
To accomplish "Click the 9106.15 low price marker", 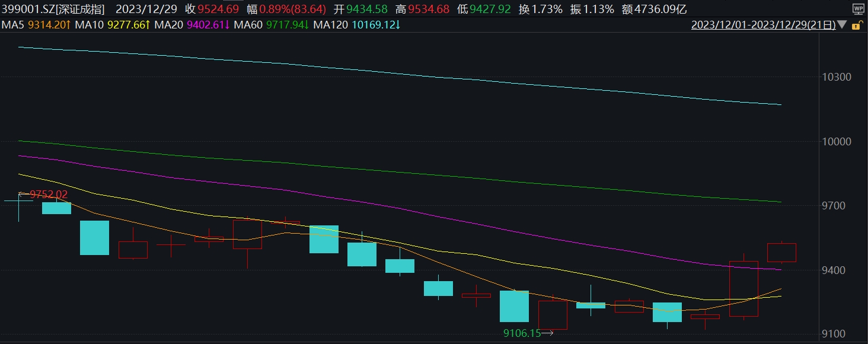I will pyautogui.click(x=522, y=333).
